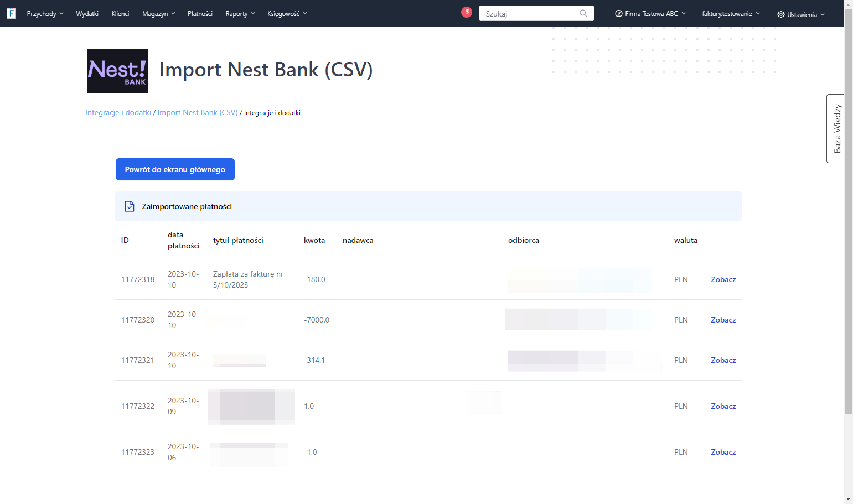Select the amount -314.1
853x504 pixels.
pyautogui.click(x=314, y=360)
